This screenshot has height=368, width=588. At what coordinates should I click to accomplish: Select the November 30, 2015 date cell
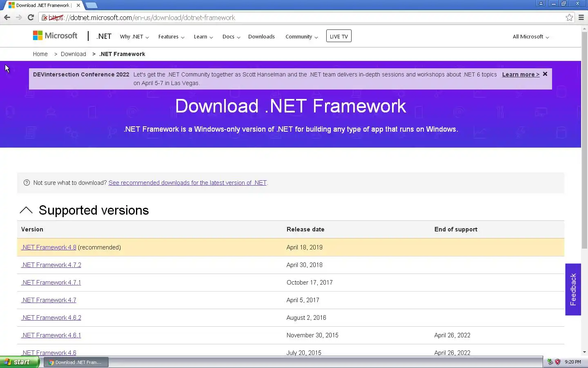coord(312,335)
